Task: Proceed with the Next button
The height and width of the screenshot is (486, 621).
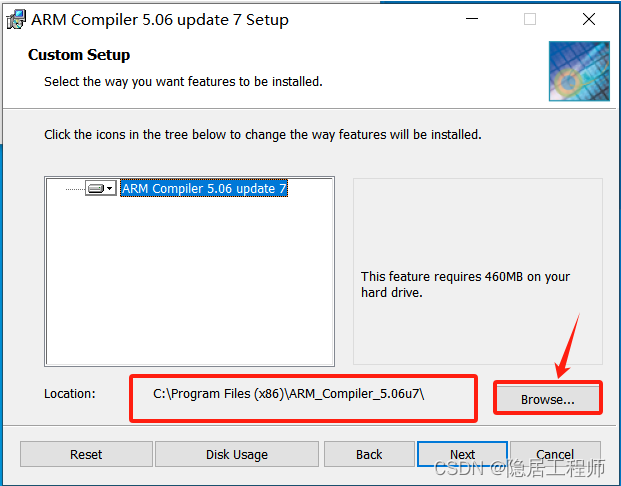Action: 462,454
